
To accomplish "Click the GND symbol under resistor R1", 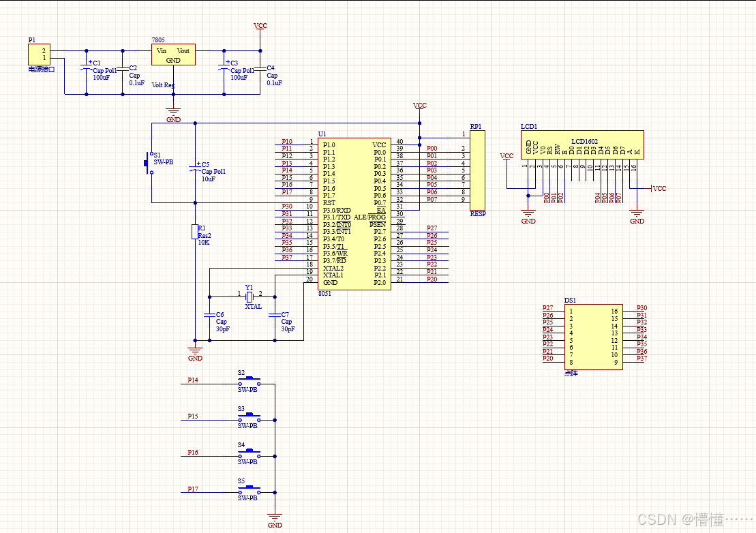I will 195,353.
